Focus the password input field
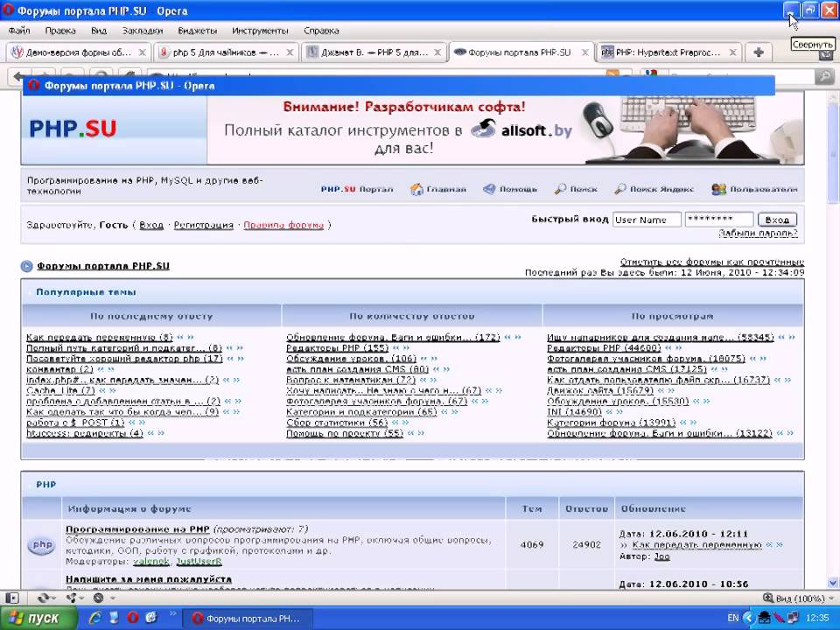The image size is (840, 630). [x=719, y=220]
